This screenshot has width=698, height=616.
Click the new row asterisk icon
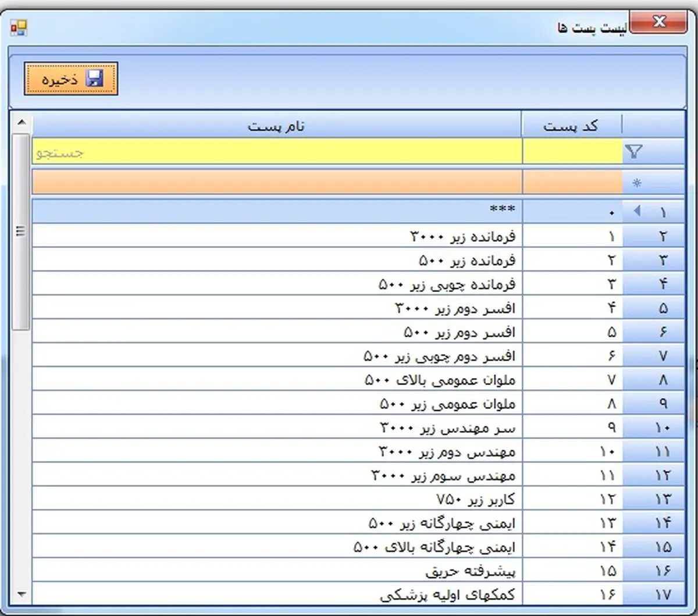click(637, 183)
